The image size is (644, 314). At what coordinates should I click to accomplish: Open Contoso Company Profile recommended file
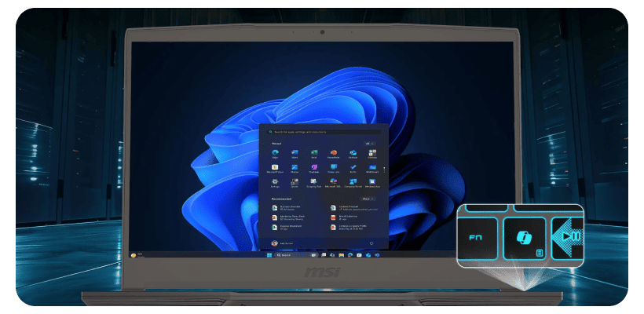pyautogui.click(x=349, y=228)
